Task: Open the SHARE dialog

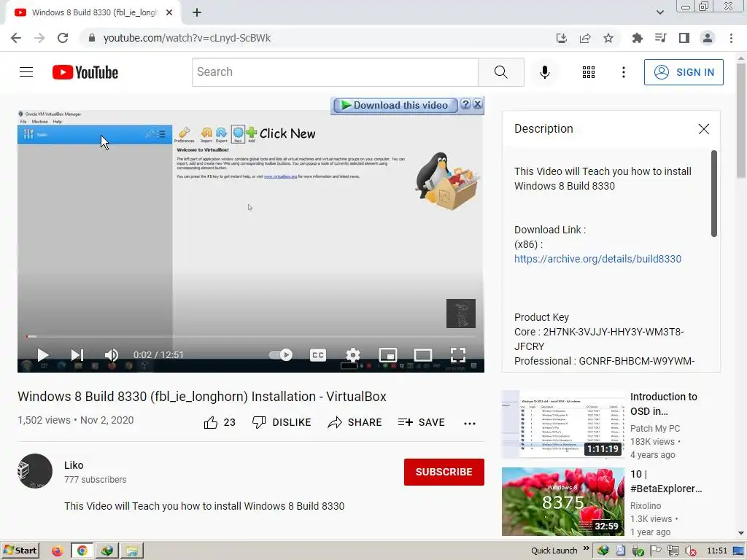Action: pos(355,422)
